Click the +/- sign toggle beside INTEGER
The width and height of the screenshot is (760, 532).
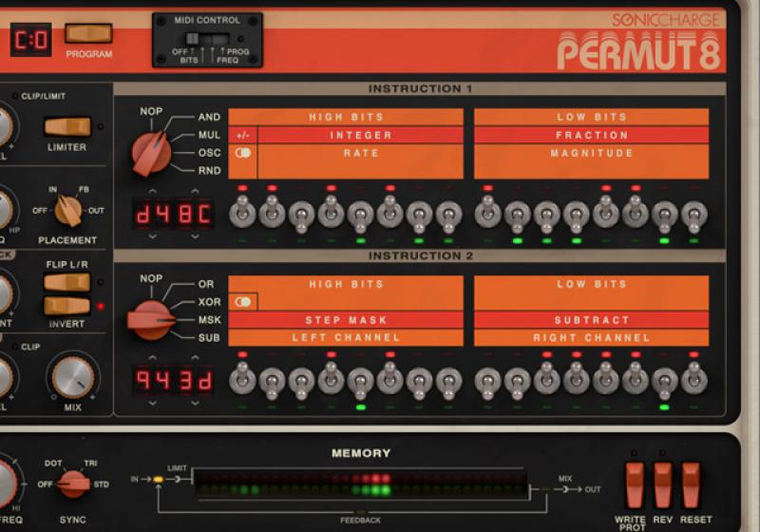(243, 135)
